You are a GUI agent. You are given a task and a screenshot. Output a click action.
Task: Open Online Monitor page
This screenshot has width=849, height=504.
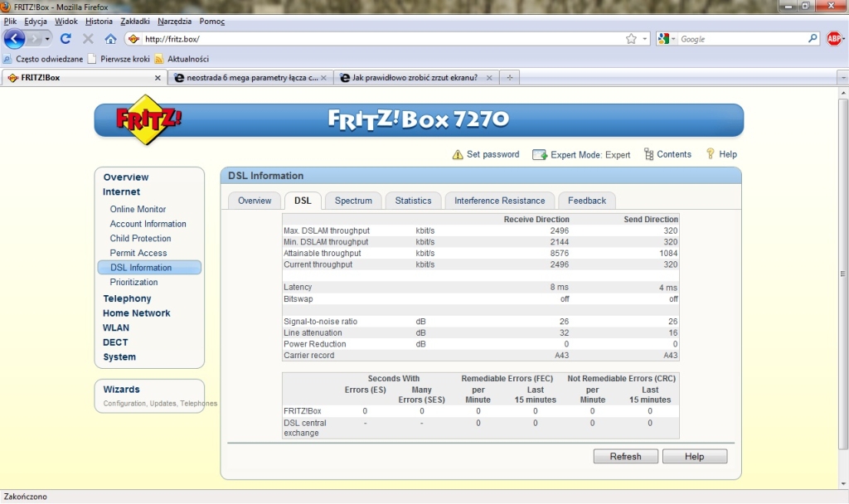coord(138,209)
